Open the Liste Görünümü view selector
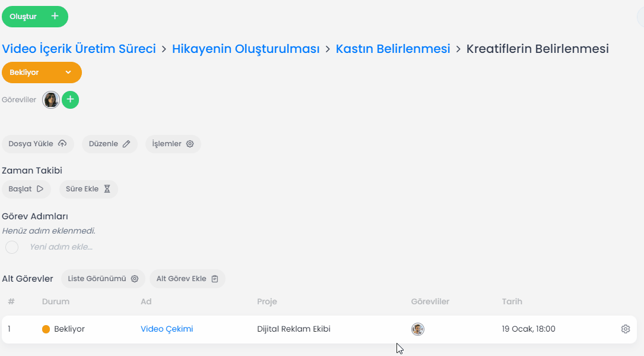 point(103,279)
